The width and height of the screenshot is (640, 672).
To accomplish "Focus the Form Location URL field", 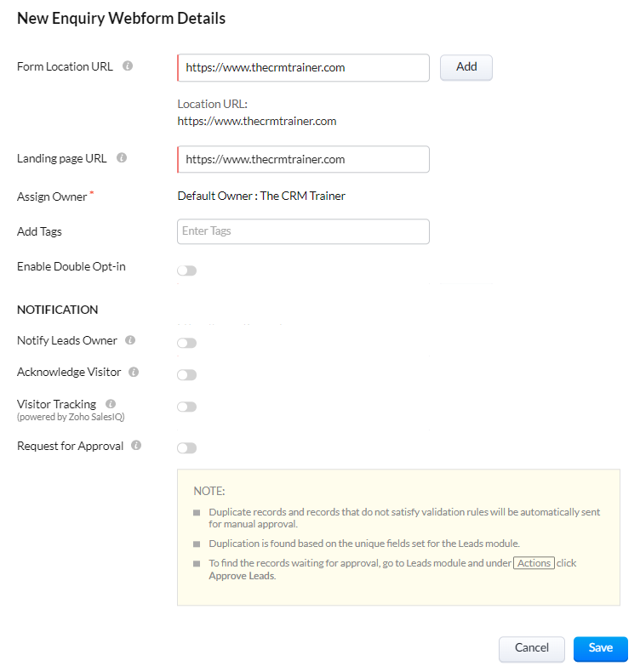I will 303,67.
